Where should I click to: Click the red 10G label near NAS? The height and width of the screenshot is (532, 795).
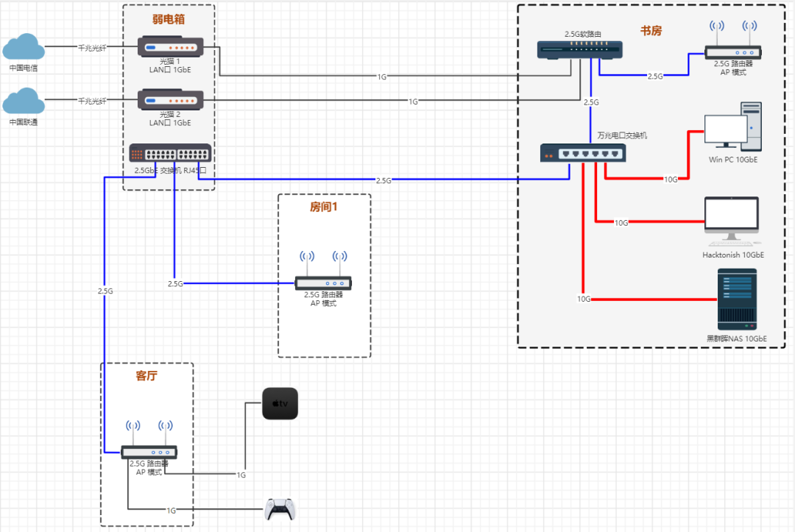(584, 299)
